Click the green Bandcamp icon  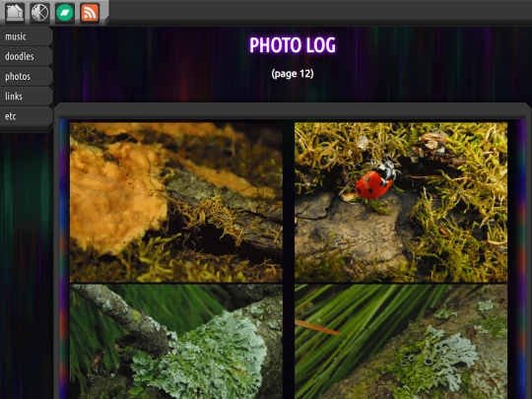65,13
